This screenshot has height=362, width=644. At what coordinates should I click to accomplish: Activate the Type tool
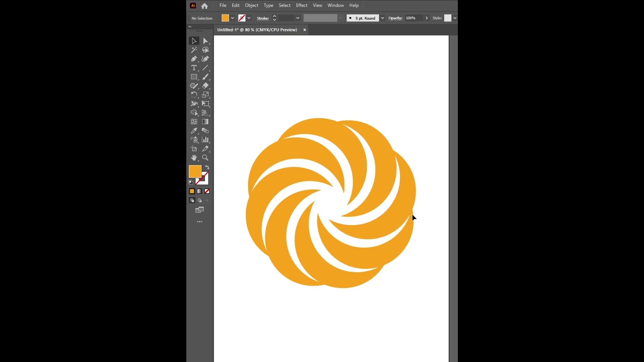pos(194,68)
